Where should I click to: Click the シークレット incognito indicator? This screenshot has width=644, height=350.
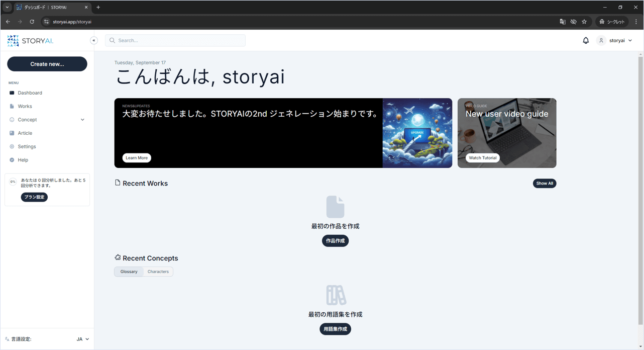(611, 22)
